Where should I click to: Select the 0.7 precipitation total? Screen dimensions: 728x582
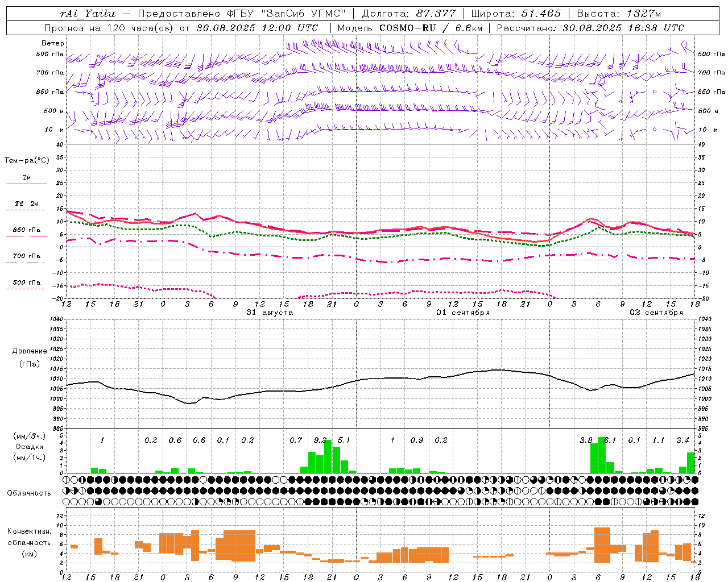(x=296, y=440)
